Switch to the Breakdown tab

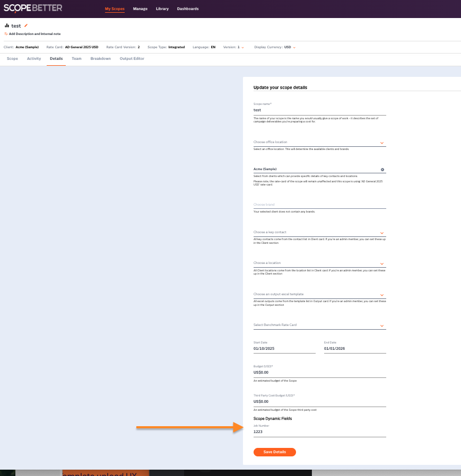(100, 59)
